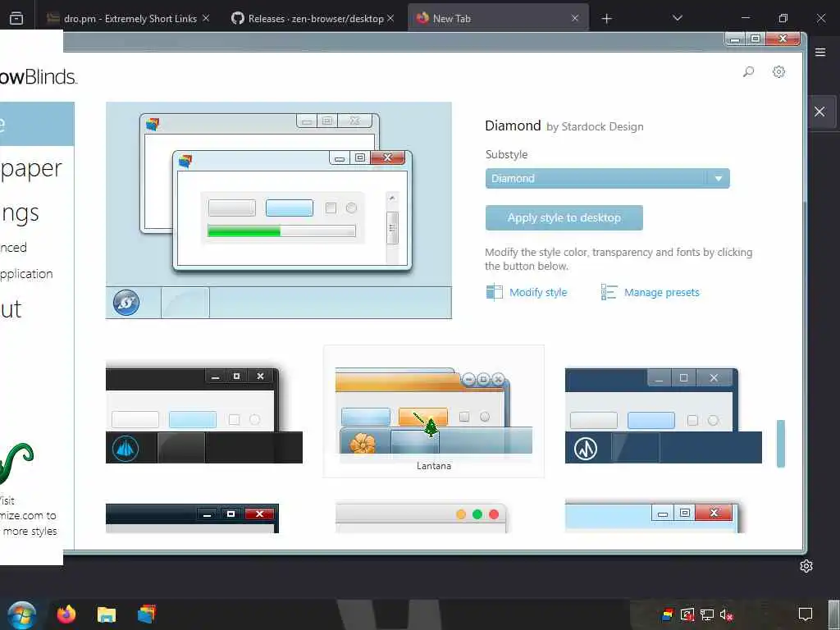Open the Firefox hamburger menu
Image resolution: width=840 pixels, height=630 pixels.
pos(820,52)
